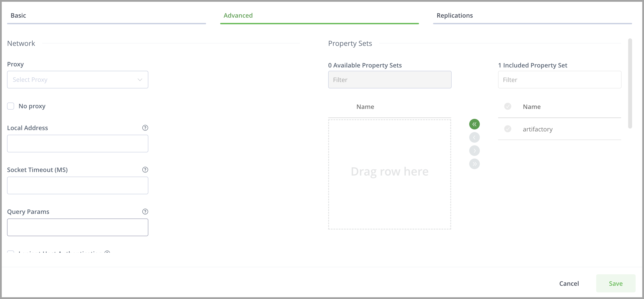Select the artifactory property set checkmark
Viewport: 644px width, 299px height.
[x=508, y=129]
